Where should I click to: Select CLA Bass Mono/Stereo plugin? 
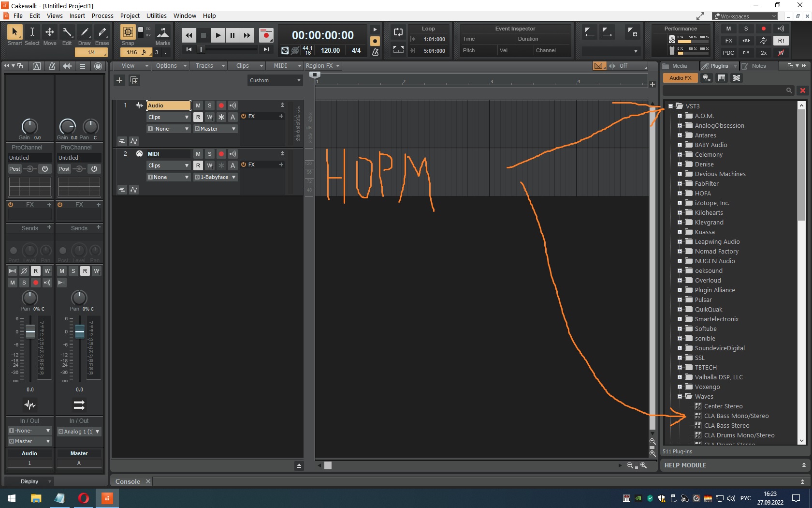pyautogui.click(x=736, y=416)
